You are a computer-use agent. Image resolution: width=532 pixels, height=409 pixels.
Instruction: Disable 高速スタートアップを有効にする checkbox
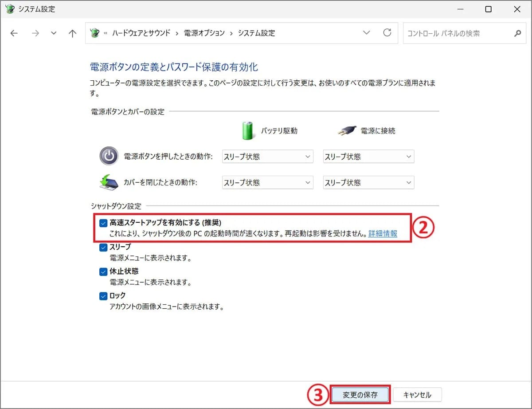pyautogui.click(x=103, y=223)
